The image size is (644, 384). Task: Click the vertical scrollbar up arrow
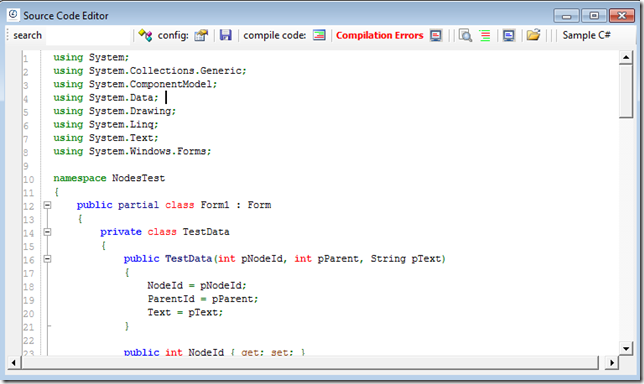click(626, 57)
